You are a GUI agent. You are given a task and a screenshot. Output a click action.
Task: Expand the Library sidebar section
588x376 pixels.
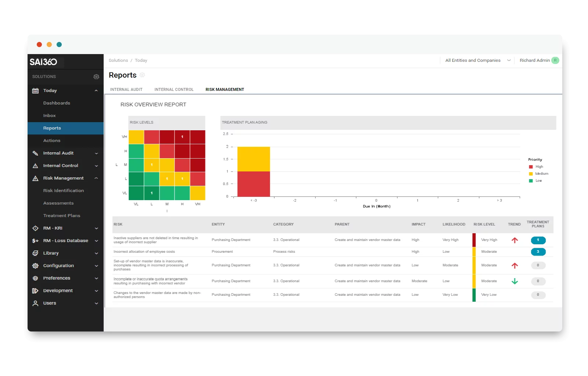(x=96, y=253)
